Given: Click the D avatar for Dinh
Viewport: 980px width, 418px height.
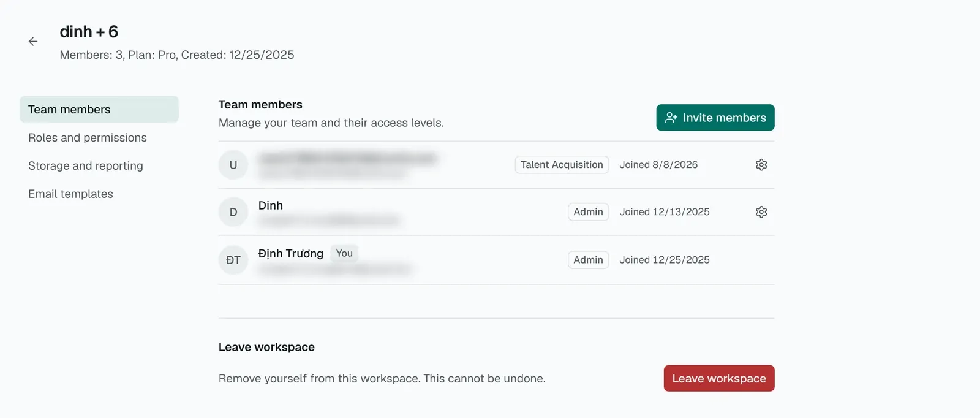Looking at the screenshot, I should (x=233, y=212).
